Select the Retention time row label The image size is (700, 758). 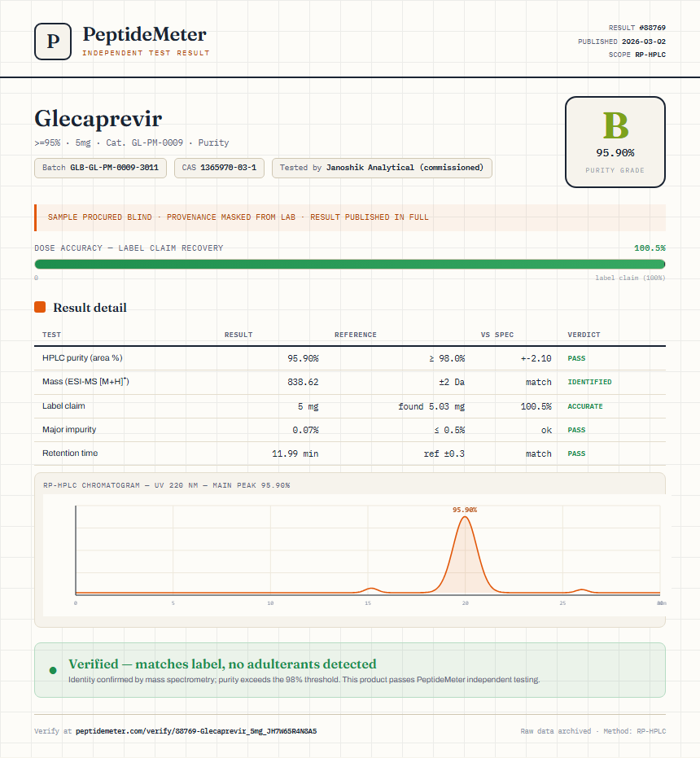[70, 453]
